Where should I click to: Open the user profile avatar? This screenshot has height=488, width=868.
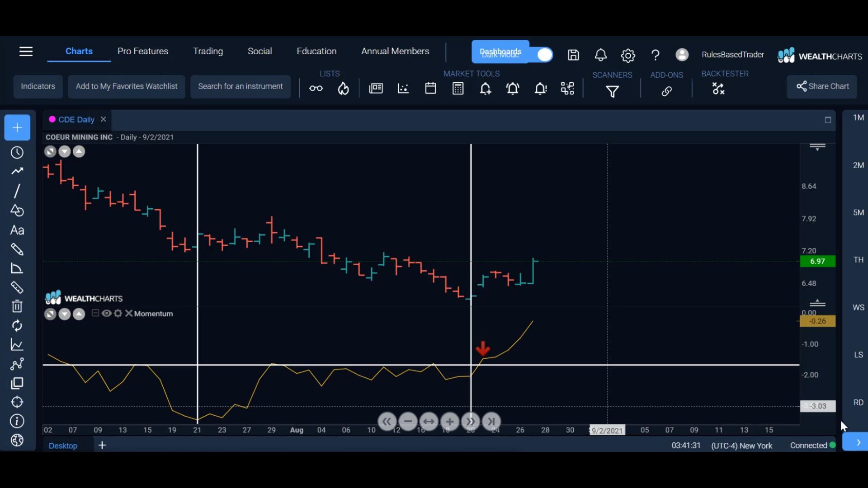click(682, 55)
